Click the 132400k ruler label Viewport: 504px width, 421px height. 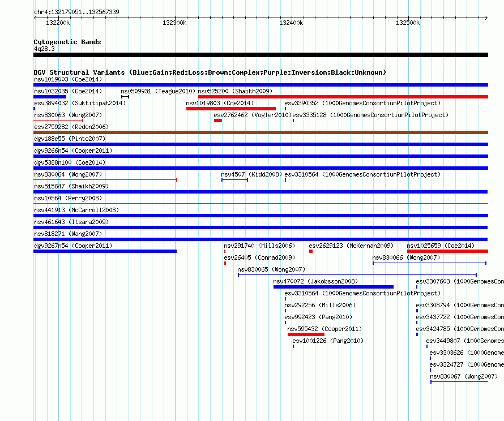coord(291,23)
